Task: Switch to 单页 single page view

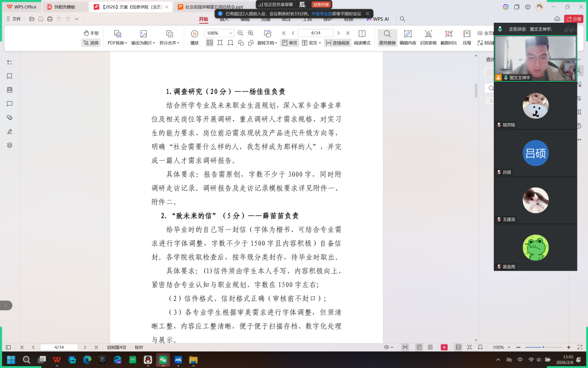Action: point(290,43)
